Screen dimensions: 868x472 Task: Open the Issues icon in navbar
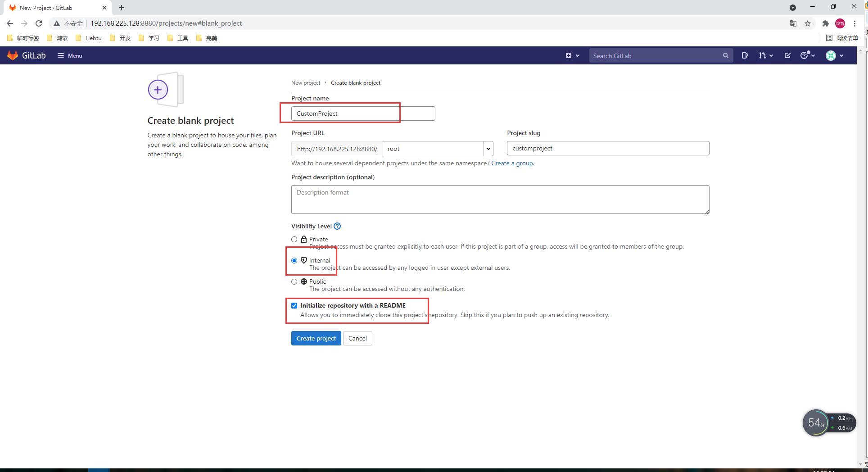[745, 55]
